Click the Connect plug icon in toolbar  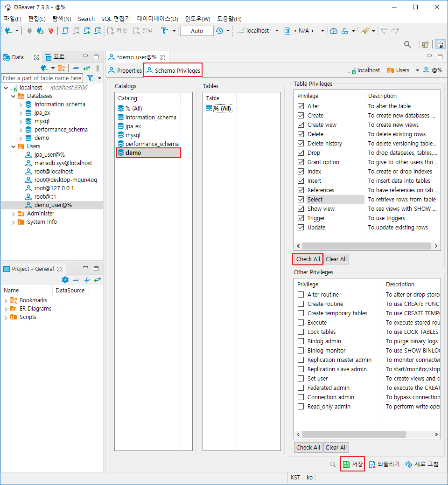pos(29,31)
